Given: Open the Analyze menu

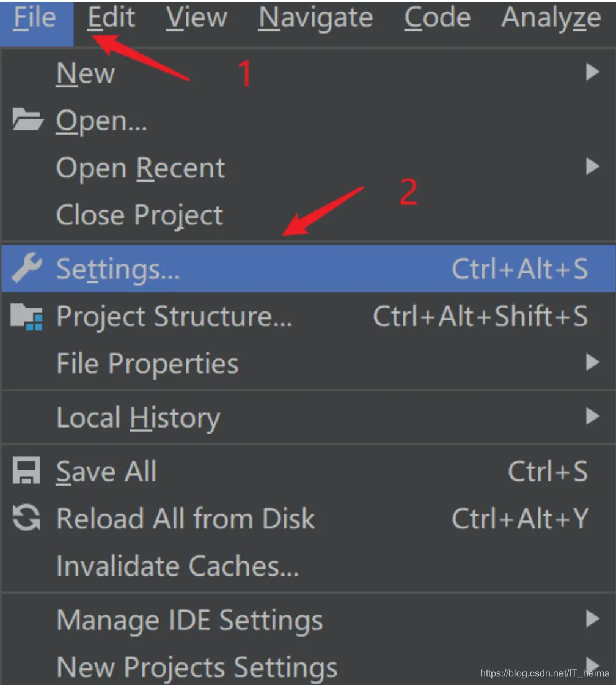Looking at the screenshot, I should pos(551,18).
